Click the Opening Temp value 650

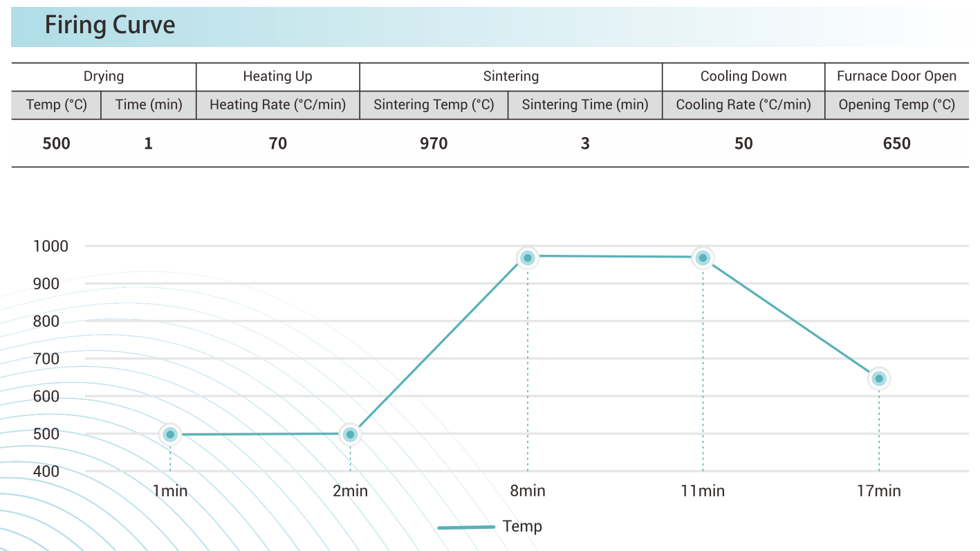pos(896,144)
